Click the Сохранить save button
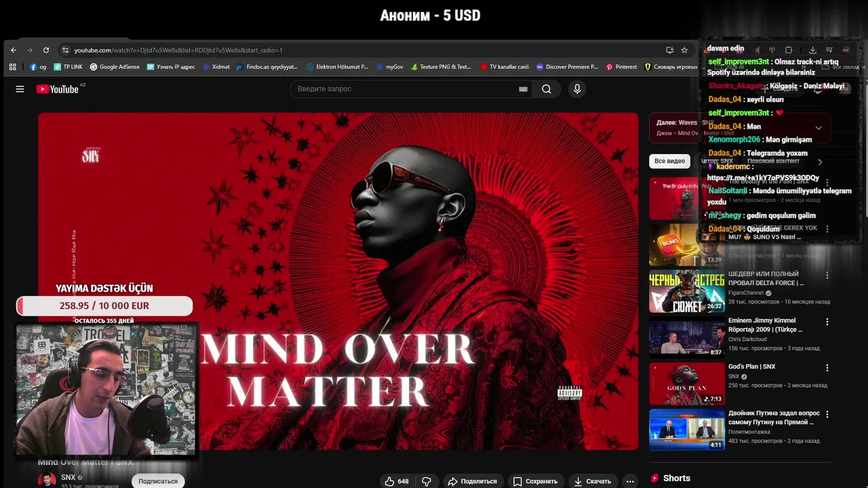868x488 pixels. point(536,481)
